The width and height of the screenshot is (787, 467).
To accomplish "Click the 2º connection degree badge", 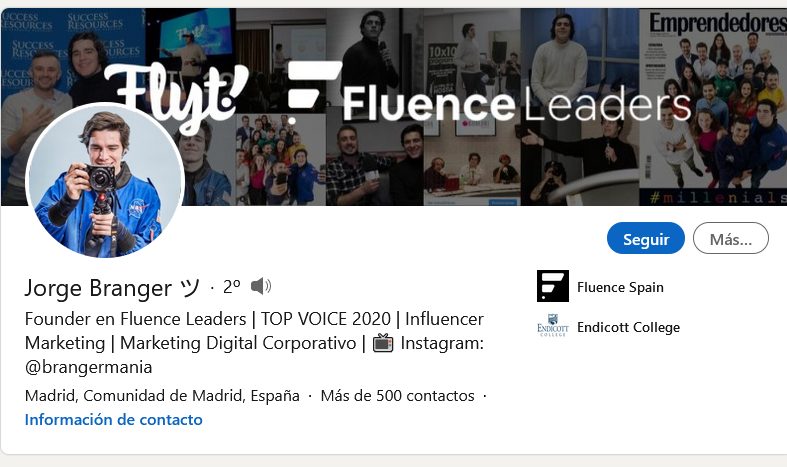I will tap(231, 288).
